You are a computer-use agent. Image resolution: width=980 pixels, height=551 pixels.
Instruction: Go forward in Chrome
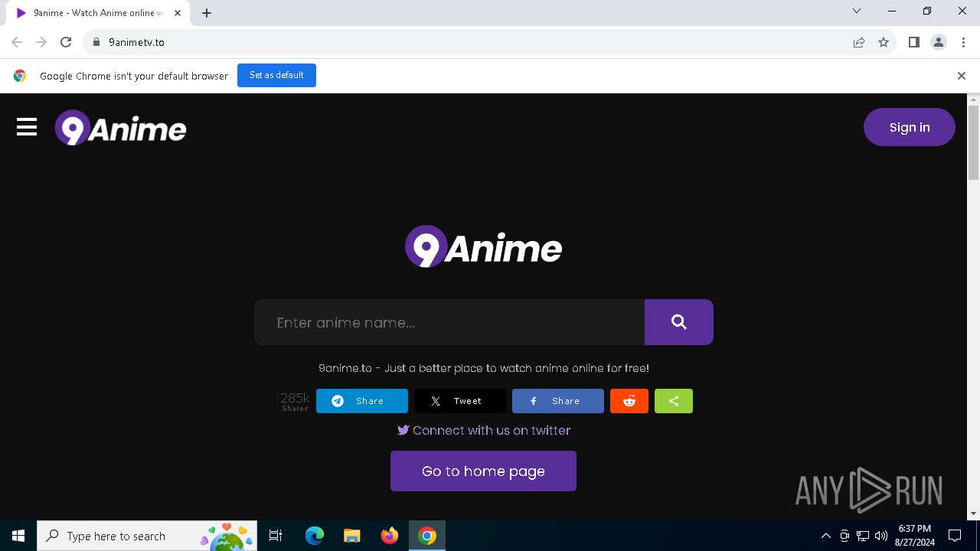[x=41, y=42]
